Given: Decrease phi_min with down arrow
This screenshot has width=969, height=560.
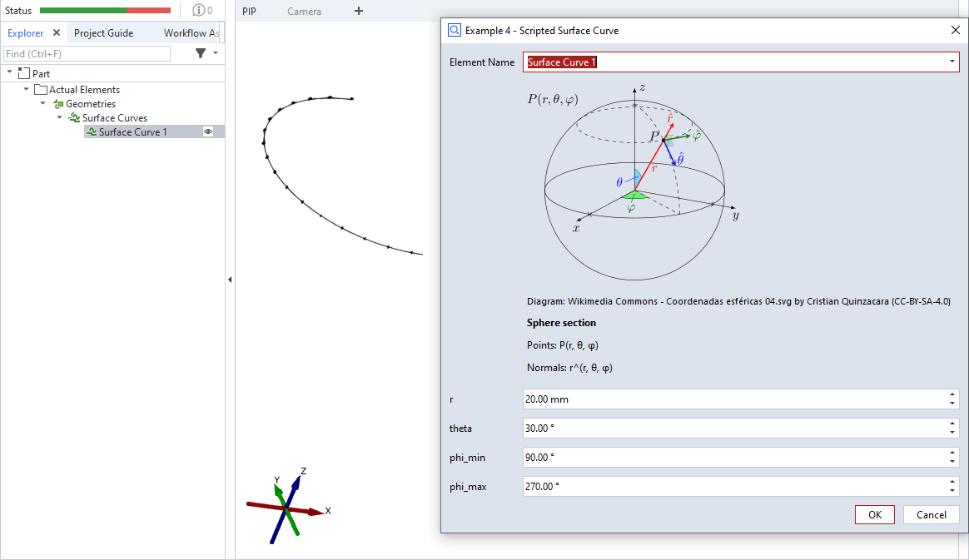Looking at the screenshot, I should pyautogui.click(x=952, y=462).
